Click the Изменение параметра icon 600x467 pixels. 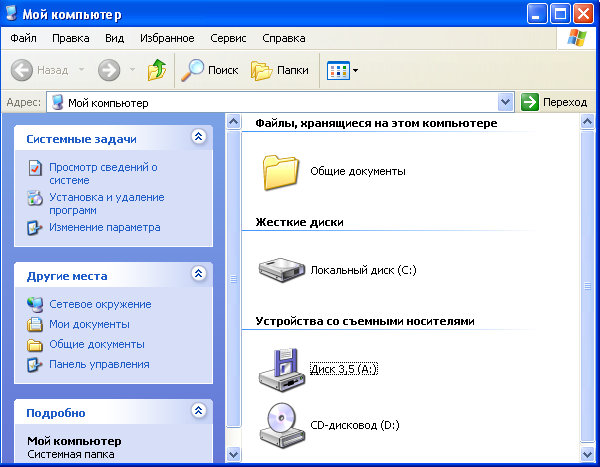pos(34,228)
